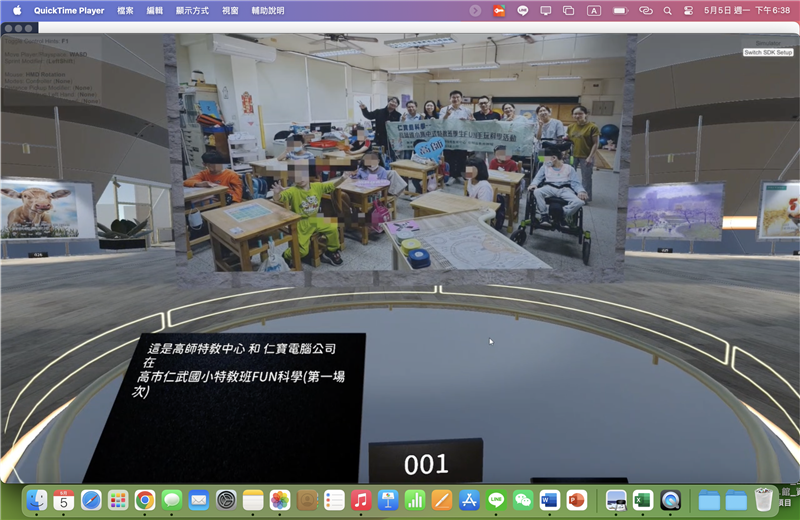Open the input source A indicator
This screenshot has height=520, width=800.
[593, 10]
